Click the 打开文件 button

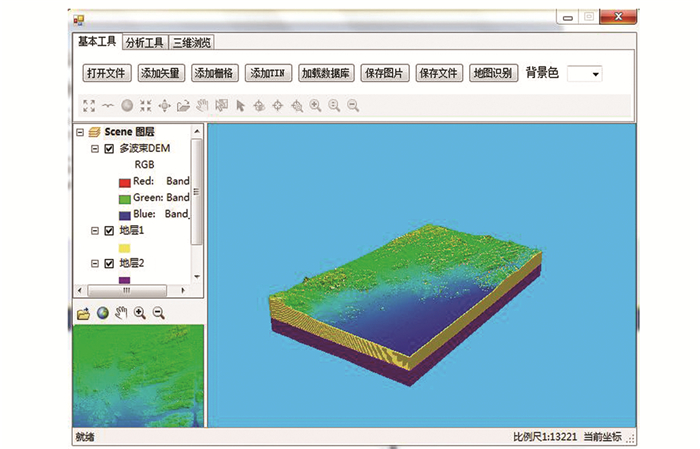point(105,74)
